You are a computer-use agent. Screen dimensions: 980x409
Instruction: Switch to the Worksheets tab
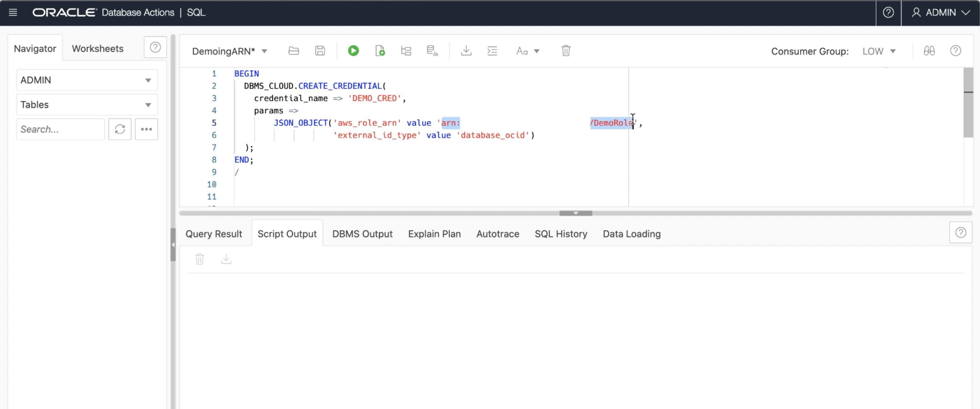97,49
